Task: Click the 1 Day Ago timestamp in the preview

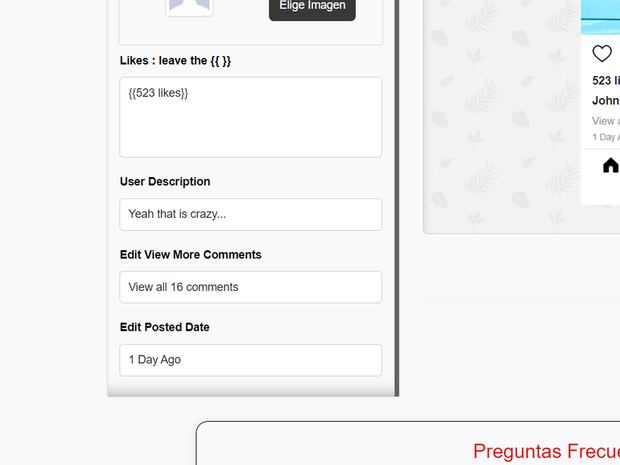Action: coord(606,137)
